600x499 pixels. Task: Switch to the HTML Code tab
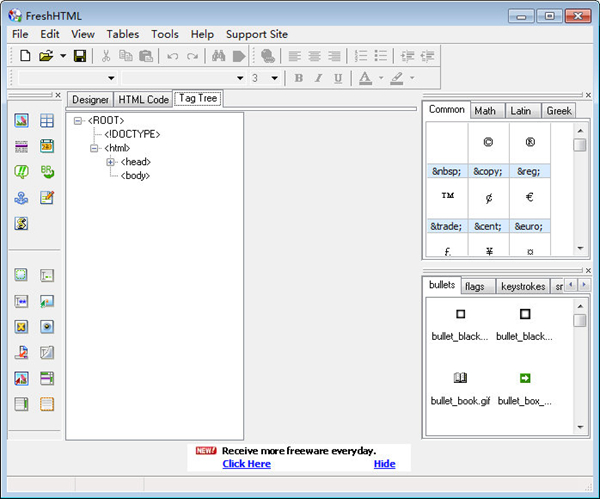coord(143,99)
